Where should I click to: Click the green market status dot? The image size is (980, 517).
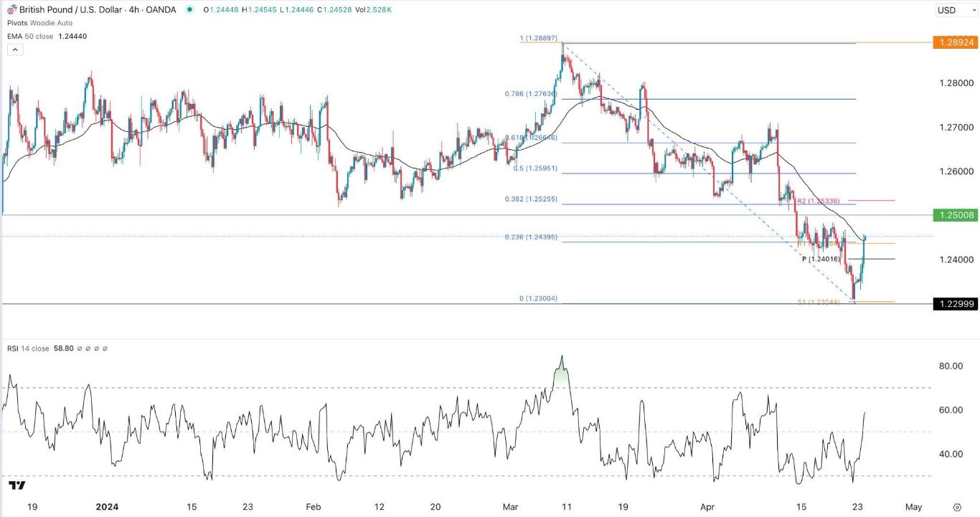pos(189,9)
